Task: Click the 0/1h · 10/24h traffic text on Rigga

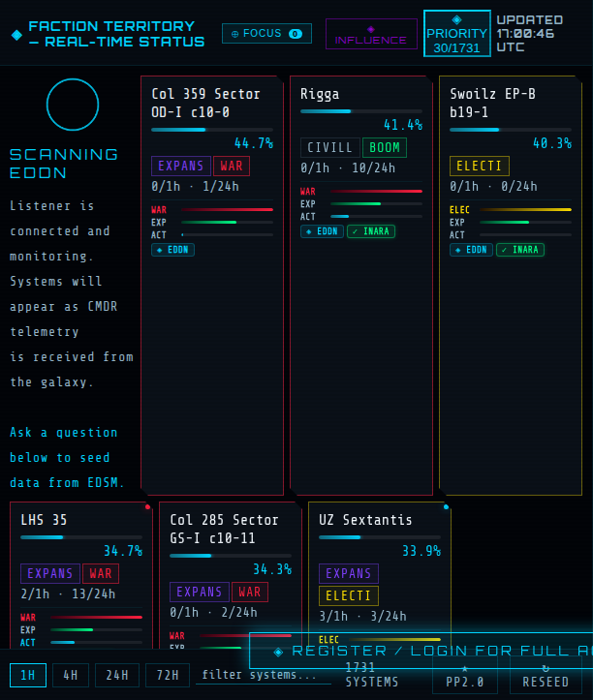Action: (x=348, y=168)
